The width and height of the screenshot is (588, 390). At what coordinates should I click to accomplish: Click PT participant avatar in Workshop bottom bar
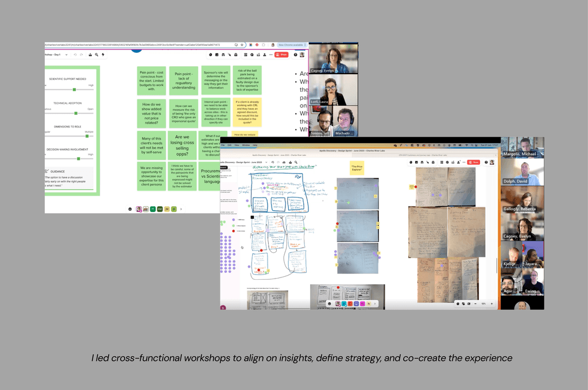pos(153,209)
